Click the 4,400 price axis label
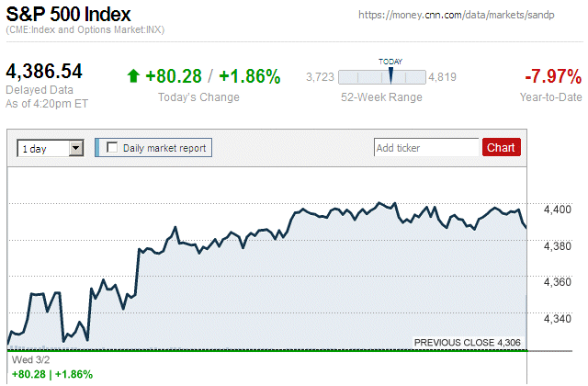Viewport: 588px width, 386px height. click(x=558, y=210)
